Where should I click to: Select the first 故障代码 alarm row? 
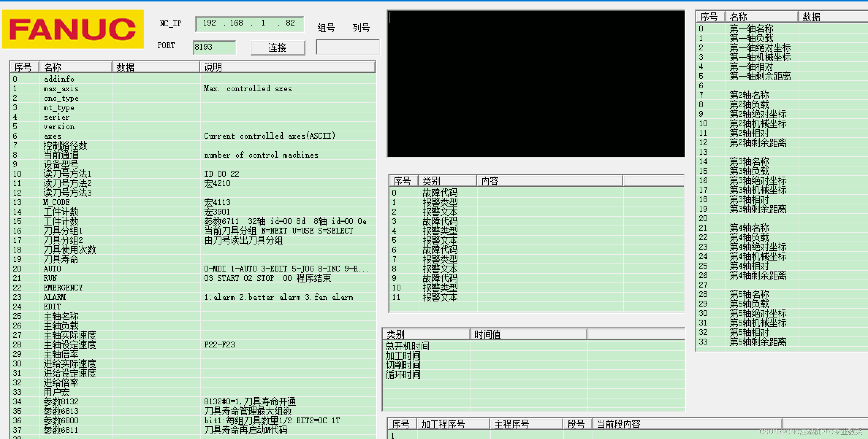439,193
